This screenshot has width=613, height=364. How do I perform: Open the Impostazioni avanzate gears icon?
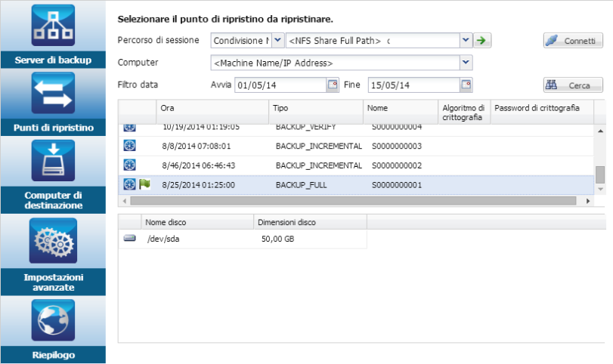(53, 241)
